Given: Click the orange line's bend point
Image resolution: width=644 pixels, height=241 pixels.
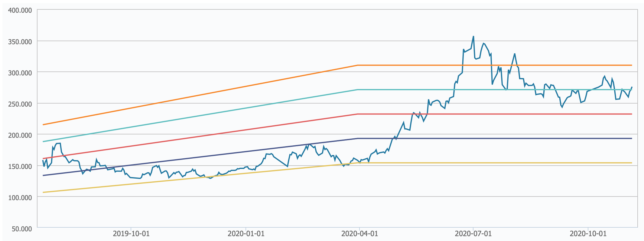Looking at the screenshot, I should click(x=358, y=65).
